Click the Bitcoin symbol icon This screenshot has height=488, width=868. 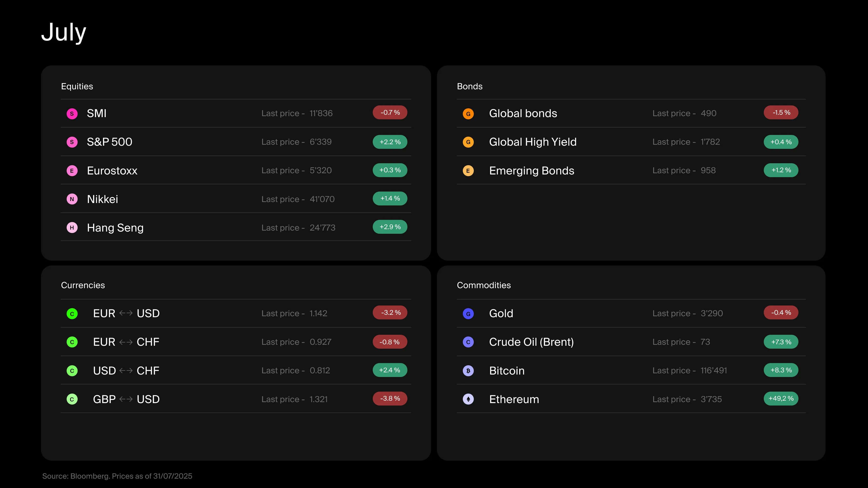[468, 371]
